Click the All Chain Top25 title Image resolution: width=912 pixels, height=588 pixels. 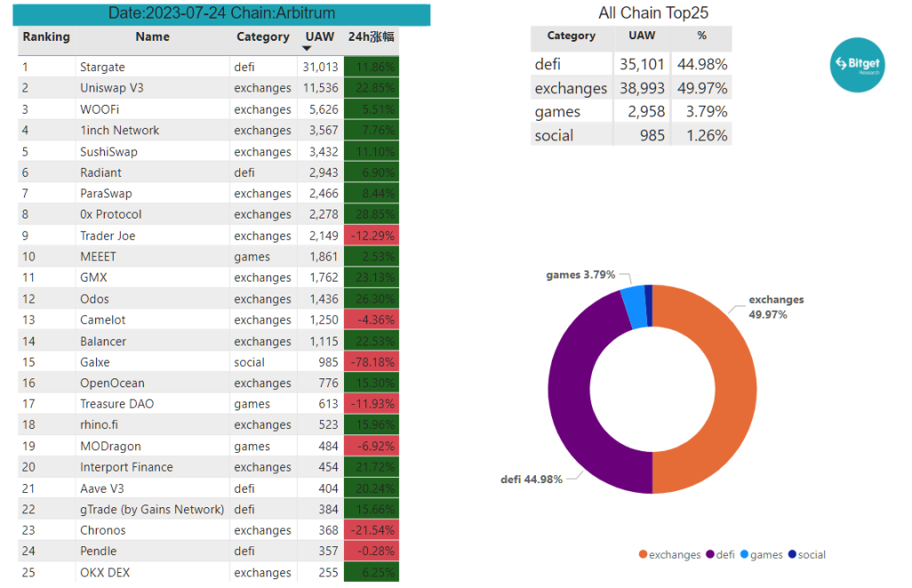pyautogui.click(x=653, y=12)
